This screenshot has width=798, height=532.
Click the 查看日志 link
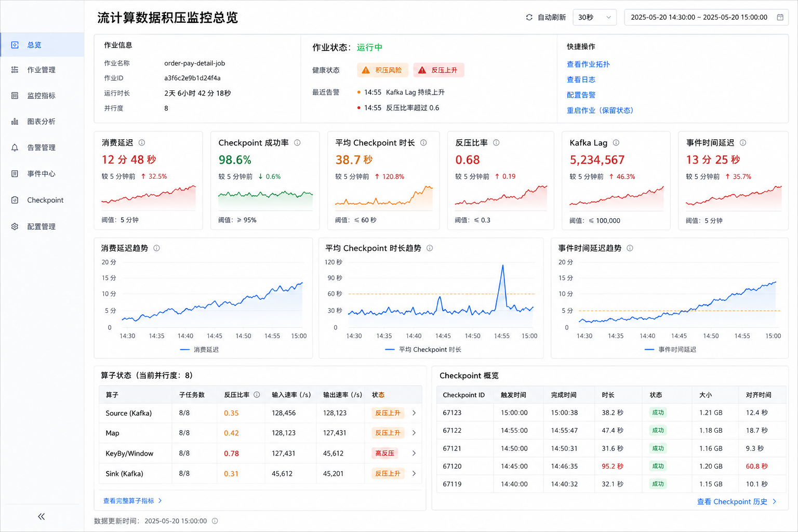(581, 79)
